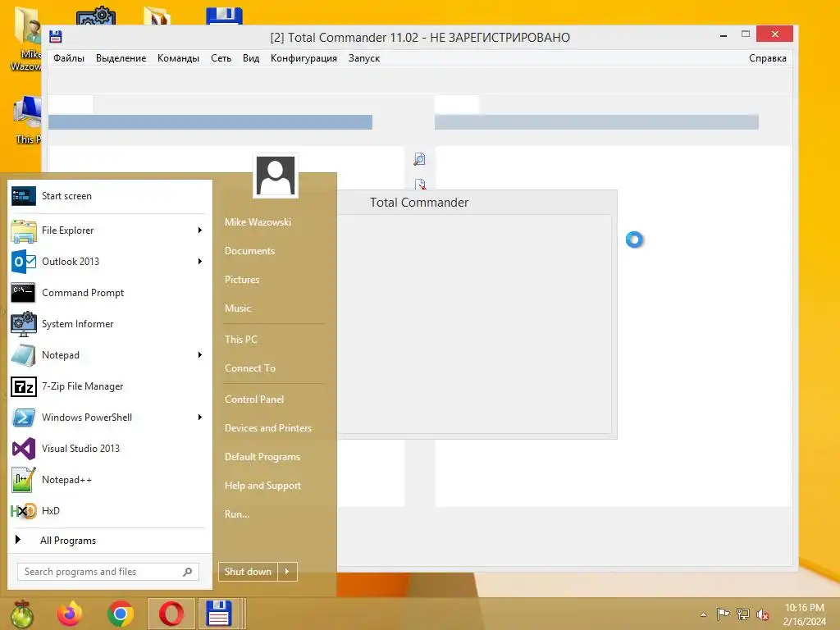Image resolution: width=840 pixels, height=630 pixels.
Task: Open the Файлы menu
Action: pos(69,58)
